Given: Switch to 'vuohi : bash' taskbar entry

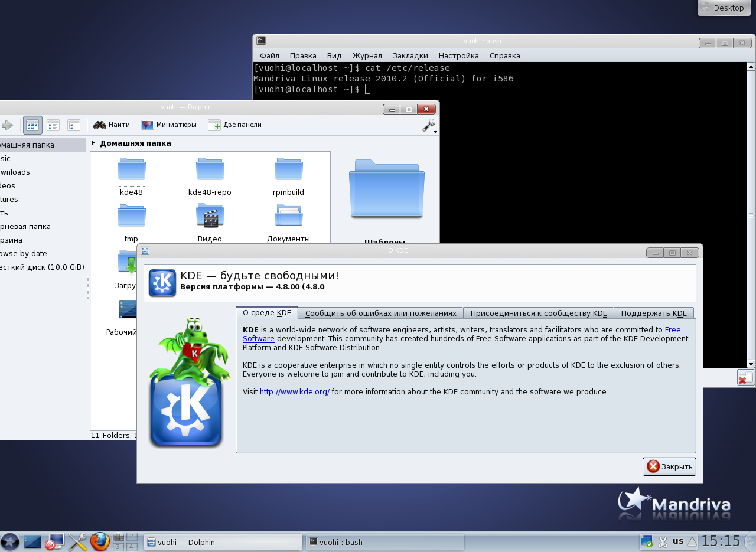Looking at the screenshot, I should pos(385,542).
